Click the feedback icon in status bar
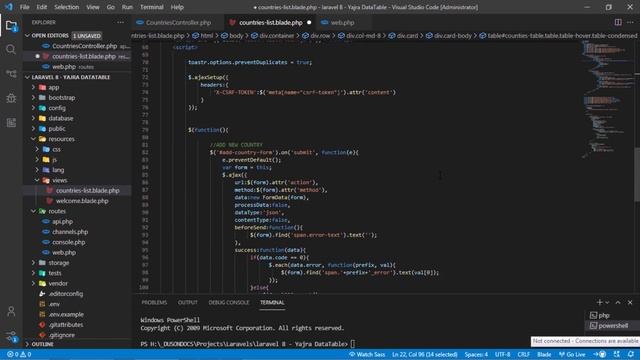The width and height of the screenshot is (640, 360). (x=617, y=354)
